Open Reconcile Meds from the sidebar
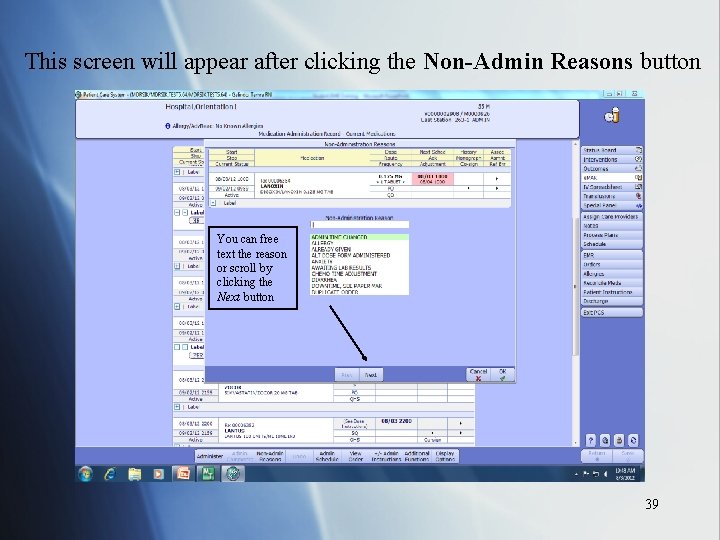 tap(612, 283)
